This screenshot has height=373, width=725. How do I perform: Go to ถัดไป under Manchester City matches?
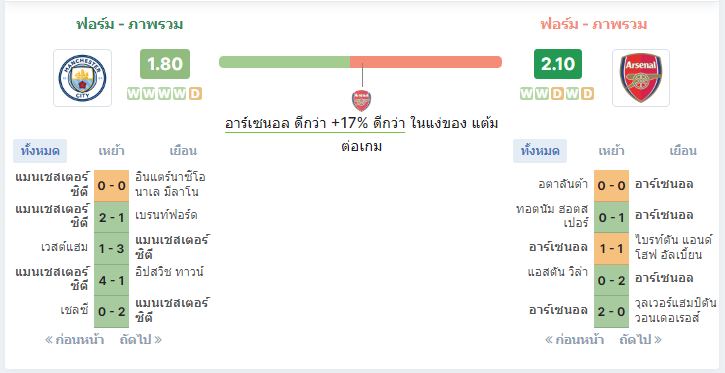141,340
